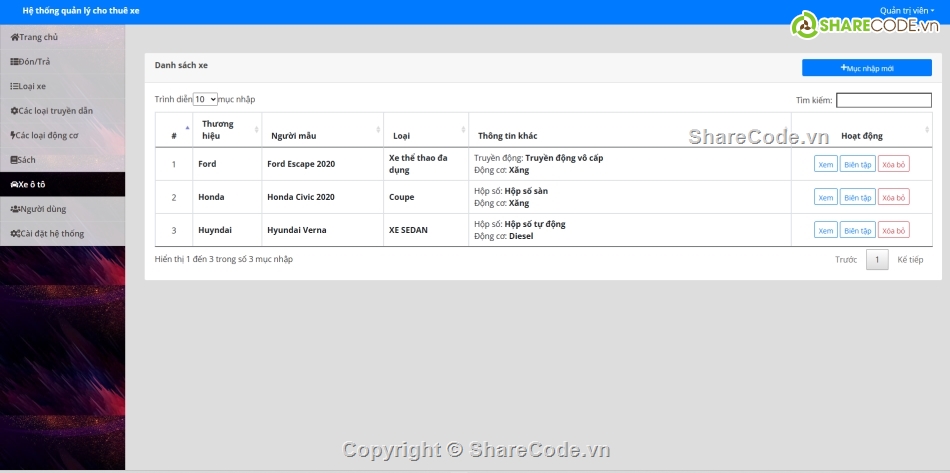The width and height of the screenshot is (950, 473).
Task: Click the gear icon beside Các loại truyền dẫn
Action: (14, 111)
